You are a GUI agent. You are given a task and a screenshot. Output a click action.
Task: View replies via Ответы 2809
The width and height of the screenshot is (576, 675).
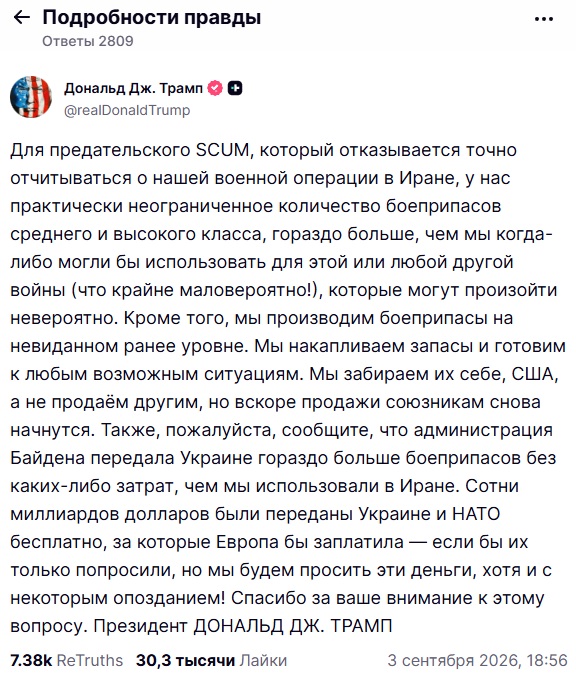point(88,41)
